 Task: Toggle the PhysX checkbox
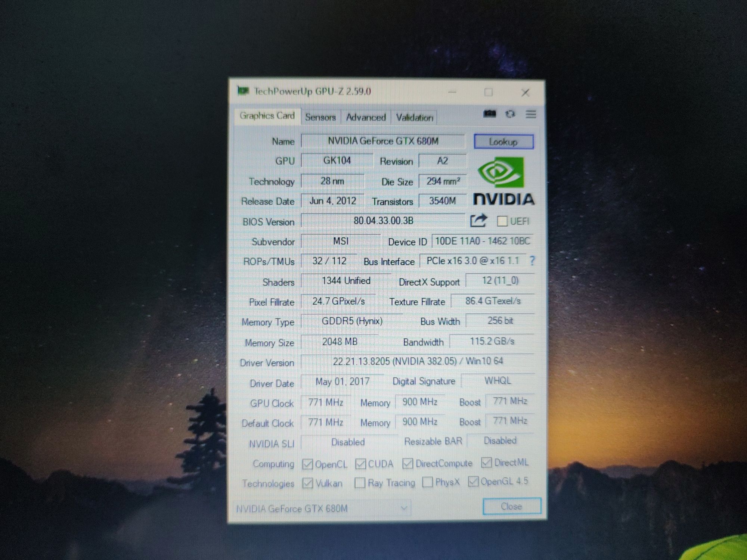pyautogui.click(x=427, y=482)
